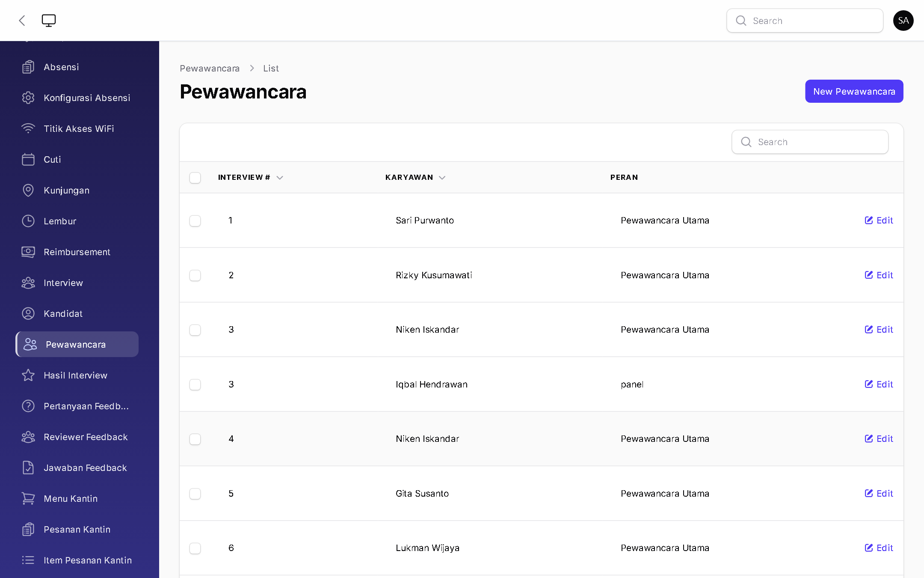
Task: Toggle the select-all checkbox in header
Action: click(195, 178)
